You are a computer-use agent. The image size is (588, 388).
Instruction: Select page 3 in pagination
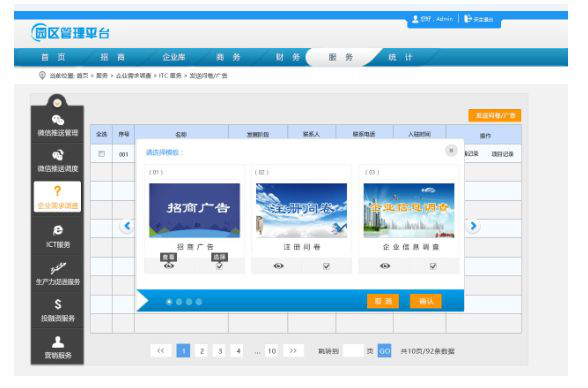click(x=220, y=351)
